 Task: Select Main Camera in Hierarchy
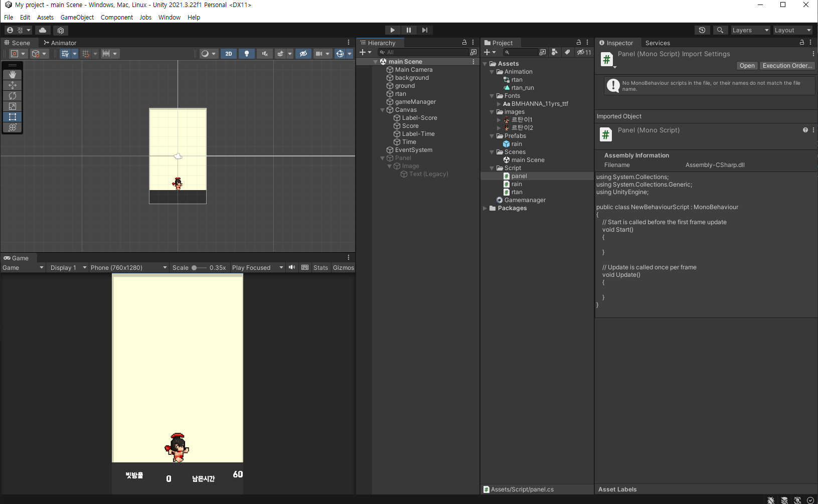click(x=414, y=70)
